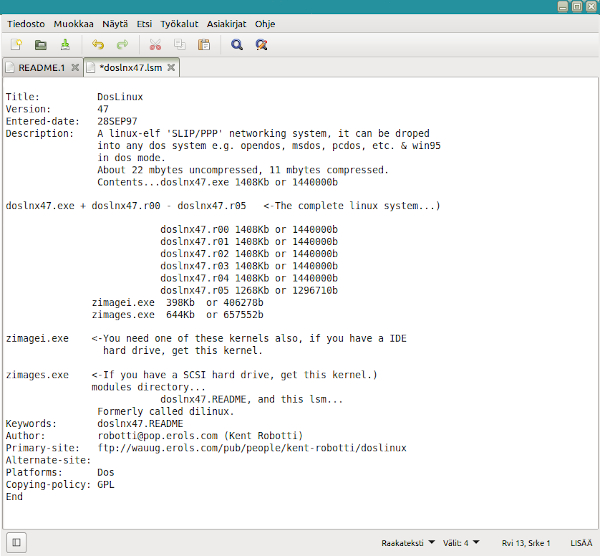
Task: Open Muokkaa menu
Action: point(73,24)
